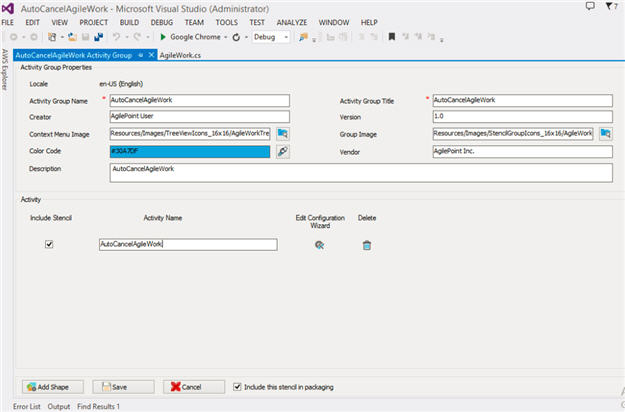Pin the Activity Group tab
Image resolution: width=625 pixels, height=412 pixels.
pyautogui.click(x=141, y=55)
